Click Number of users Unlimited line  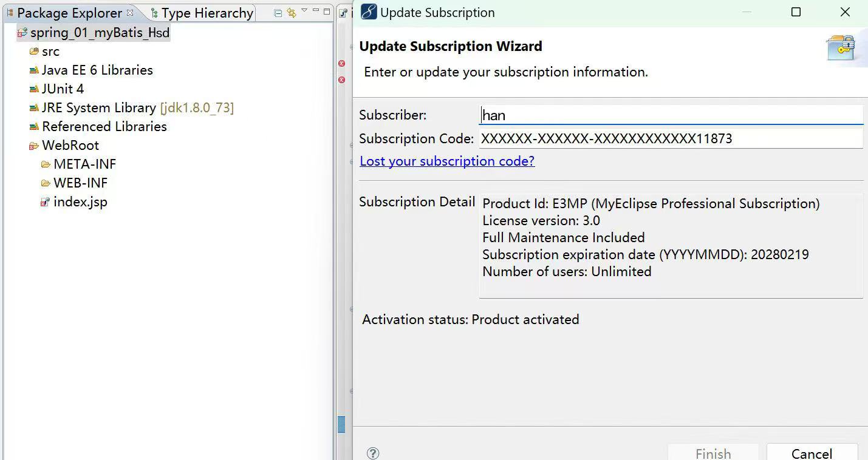coord(567,272)
